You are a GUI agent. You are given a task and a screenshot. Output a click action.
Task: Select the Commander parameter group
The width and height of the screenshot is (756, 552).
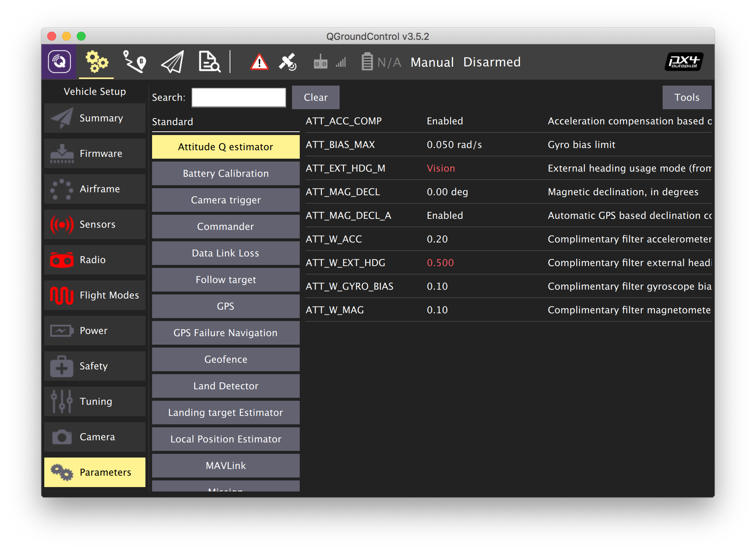226,227
